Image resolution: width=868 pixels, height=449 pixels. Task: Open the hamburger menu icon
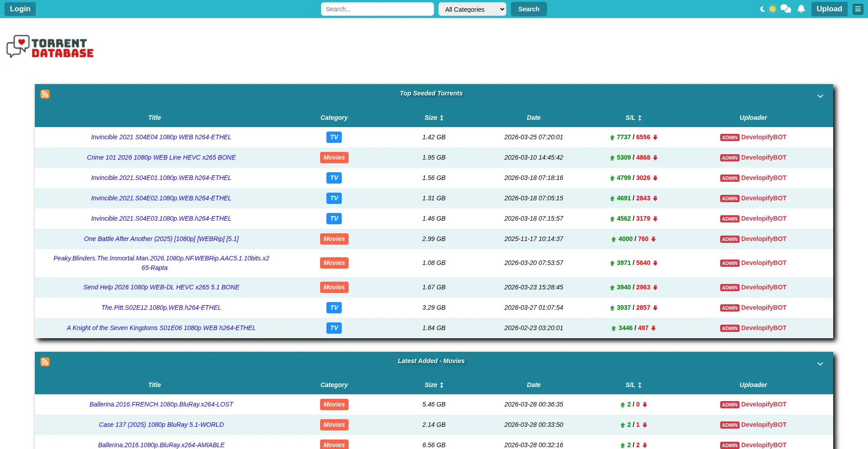coord(858,9)
